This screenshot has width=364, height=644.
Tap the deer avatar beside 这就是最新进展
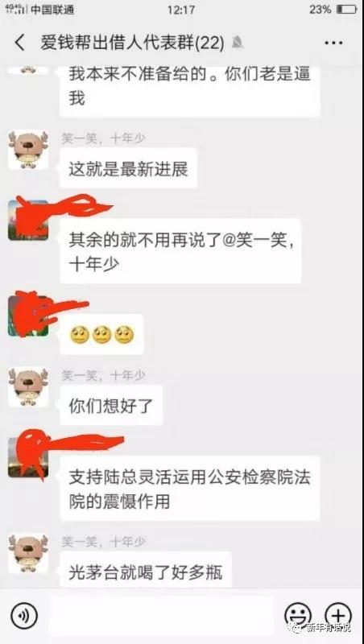[x=28, y=150]
